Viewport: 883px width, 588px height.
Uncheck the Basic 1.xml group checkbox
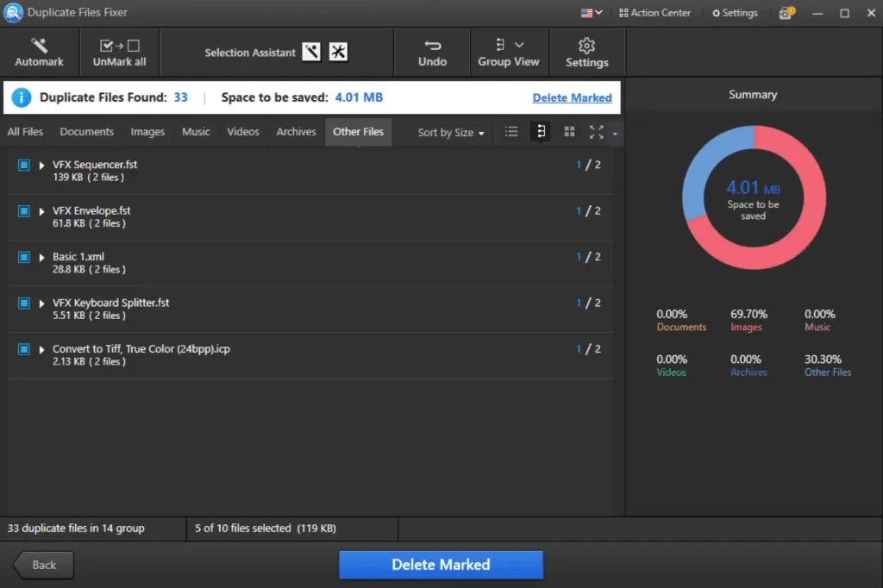tap(24, 257)
